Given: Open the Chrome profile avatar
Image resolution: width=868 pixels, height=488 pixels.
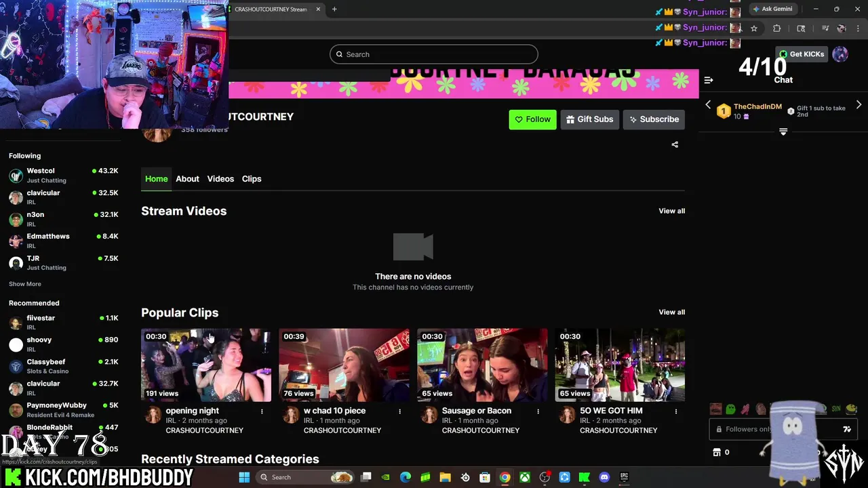Looking at the screenshot, I should (842, 28).
